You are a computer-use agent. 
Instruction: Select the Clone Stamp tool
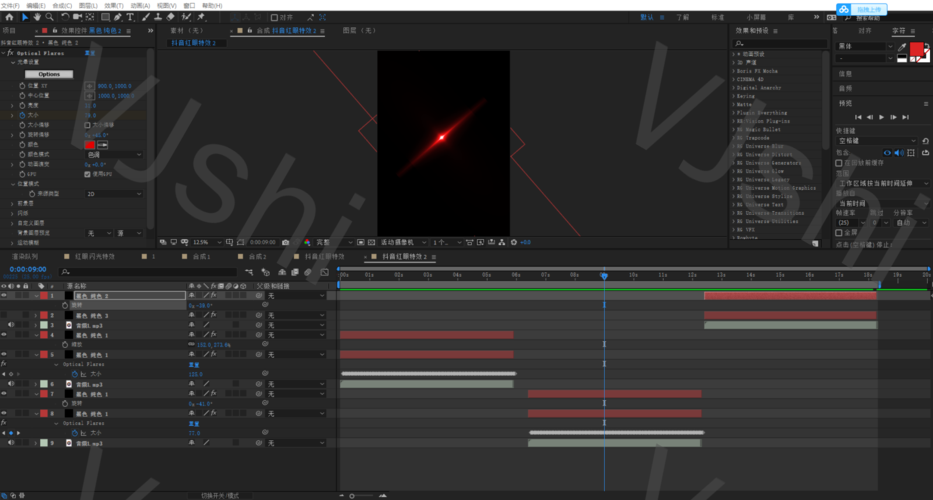click(158, 17)
